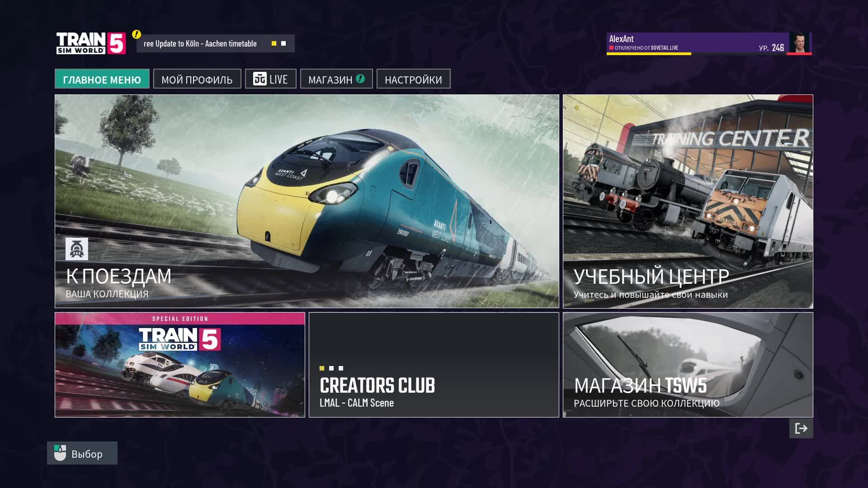
Task: Open the Creators Club tile
Action: (434, 365)
